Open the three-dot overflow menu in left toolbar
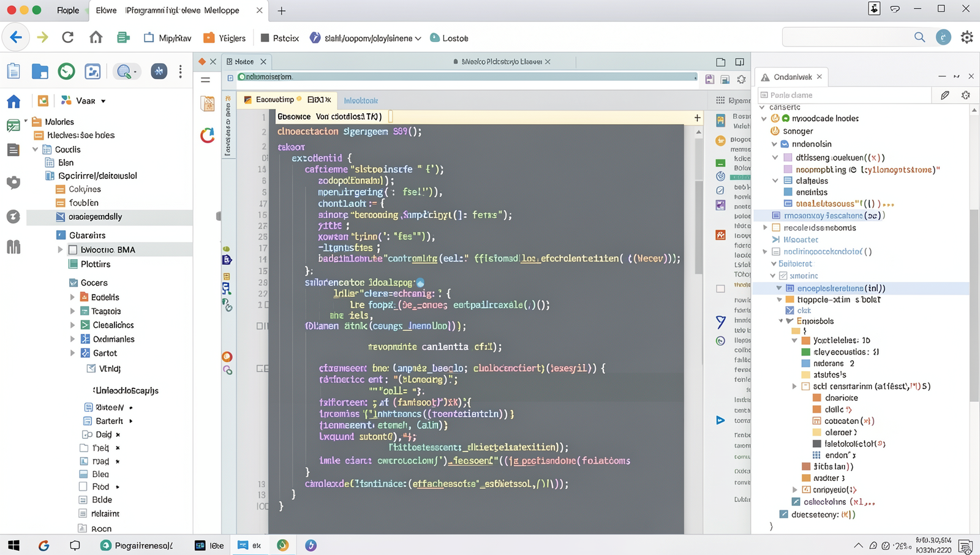980x555 pixels. pyautogui.click(x=180, y=71)
